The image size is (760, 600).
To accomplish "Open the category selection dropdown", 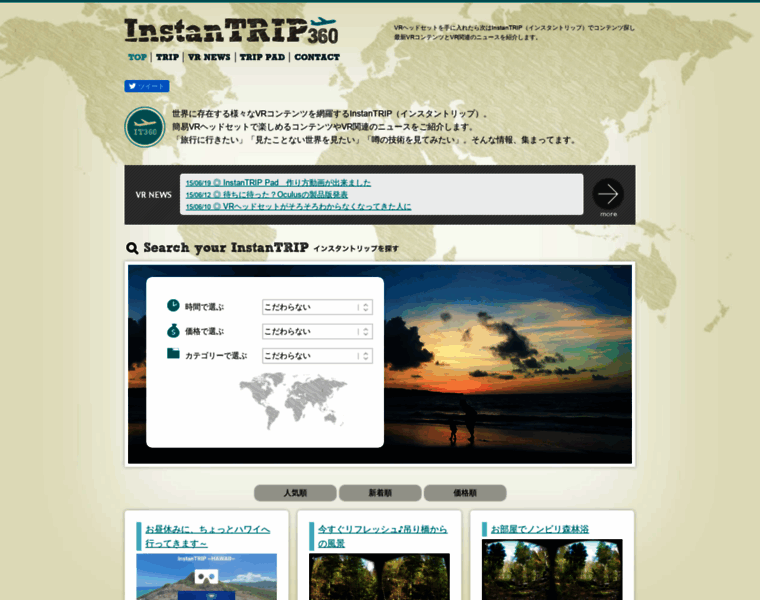I will pos(317,356).
